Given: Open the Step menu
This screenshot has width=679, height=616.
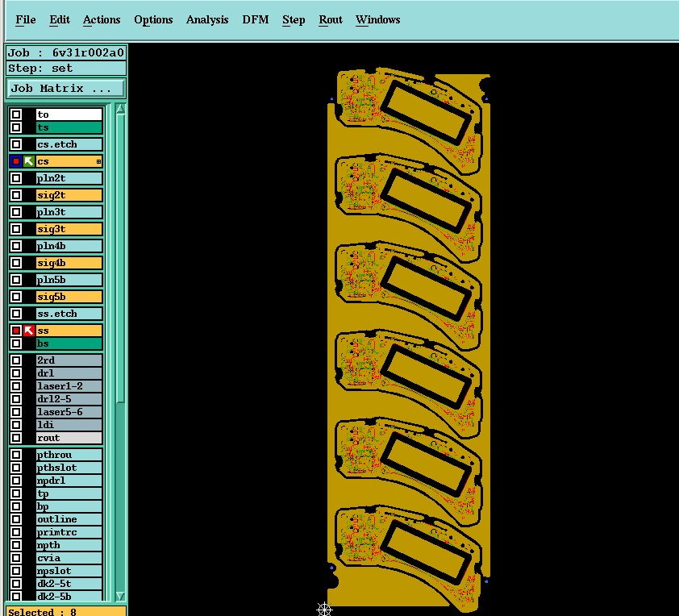Looking at the screenshot, I should click(294, 20).
